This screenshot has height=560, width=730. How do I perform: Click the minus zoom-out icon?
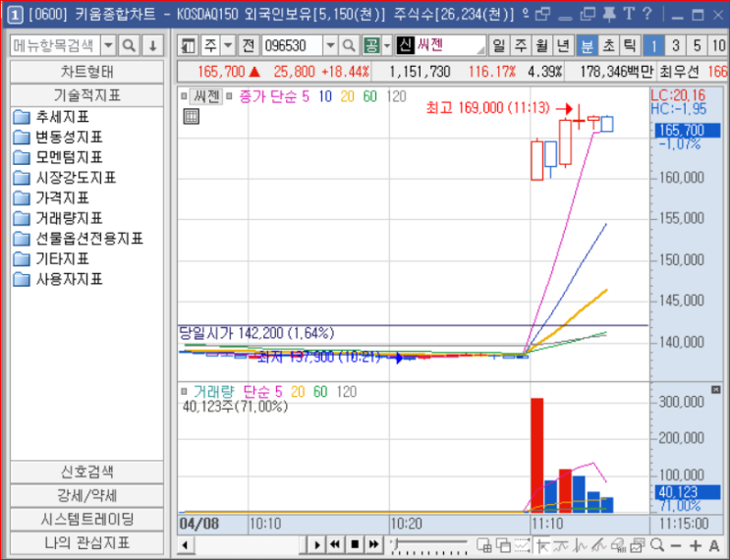tap(676, 545)
